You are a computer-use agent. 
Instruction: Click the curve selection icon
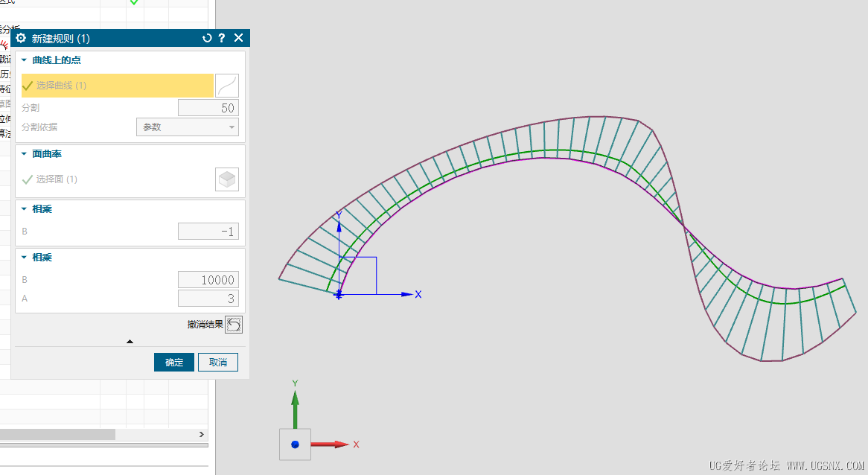[x=227, y=86]
